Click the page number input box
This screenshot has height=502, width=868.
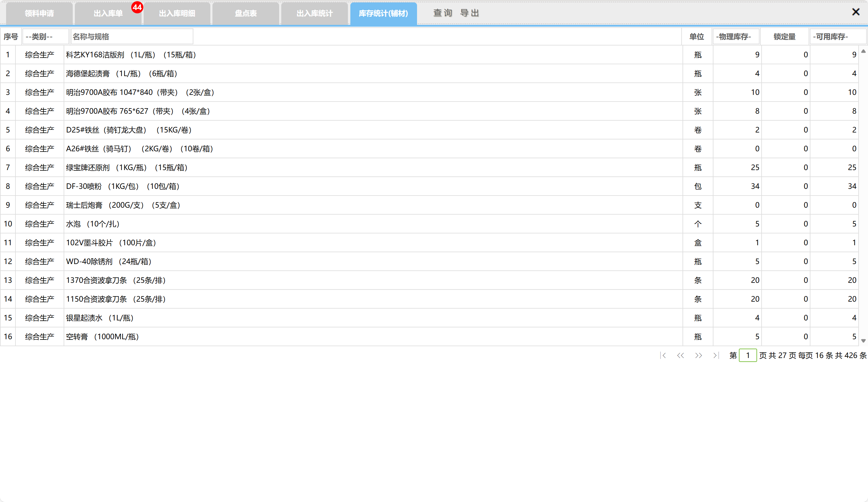(x=747, y=355)
